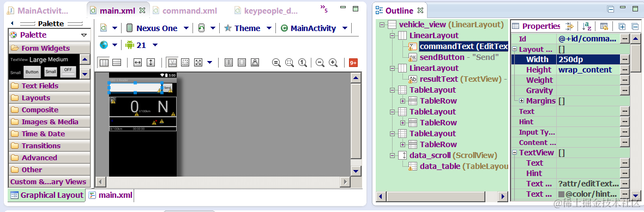Open the Advanced palette category
This screenshot has height=212, width=644.
[49, 158]
